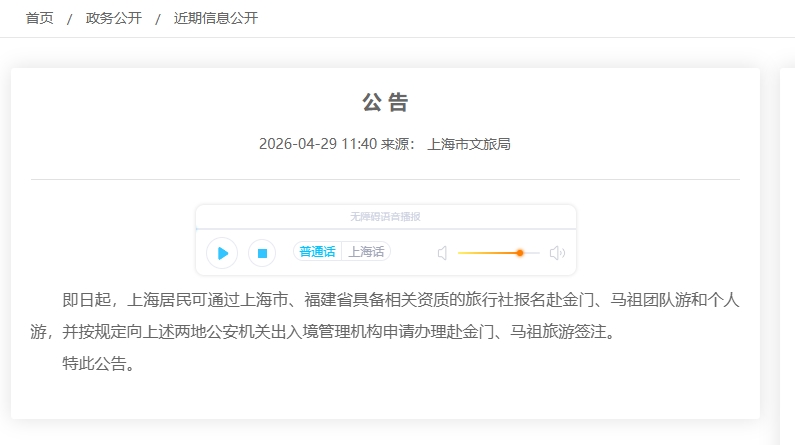Click the 公告 title heading
Image resolution: width=795 pixels, height=445 pixels.
pyautogui.click(x=385, y=102)
